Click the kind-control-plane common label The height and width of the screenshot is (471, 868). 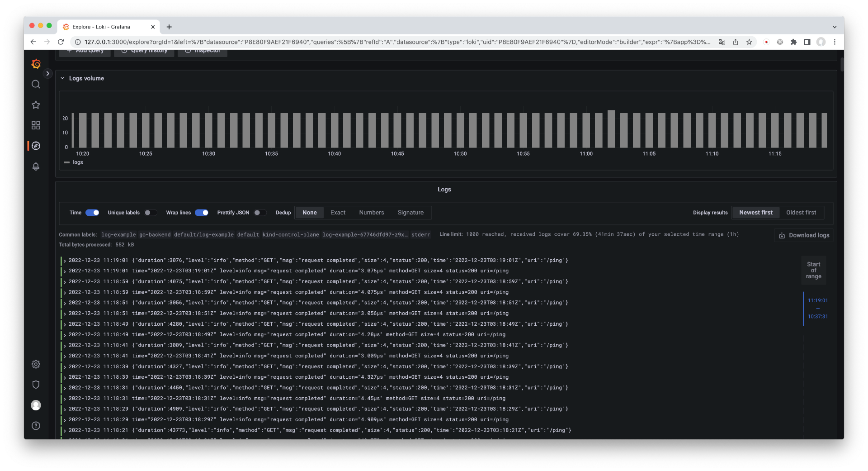click(291, 235)
